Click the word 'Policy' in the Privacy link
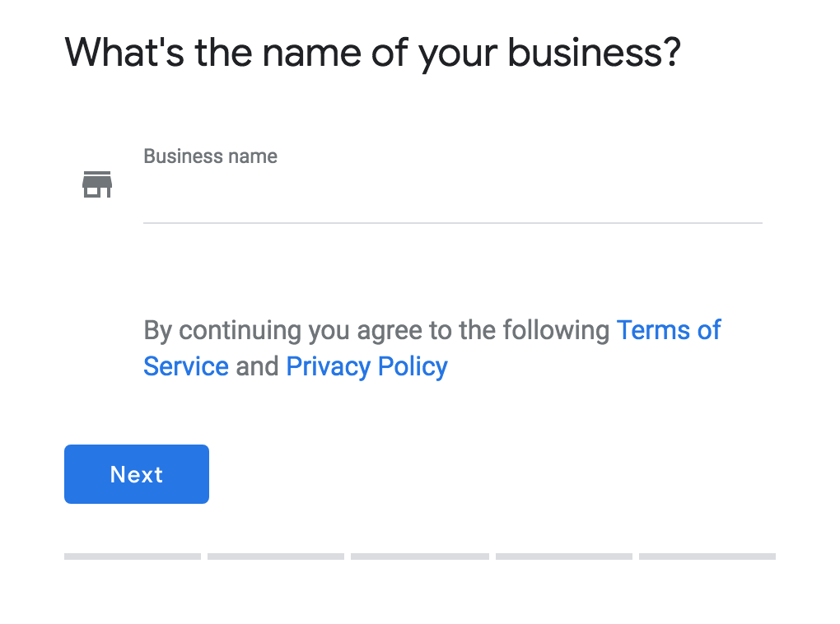 coord(413,367)
